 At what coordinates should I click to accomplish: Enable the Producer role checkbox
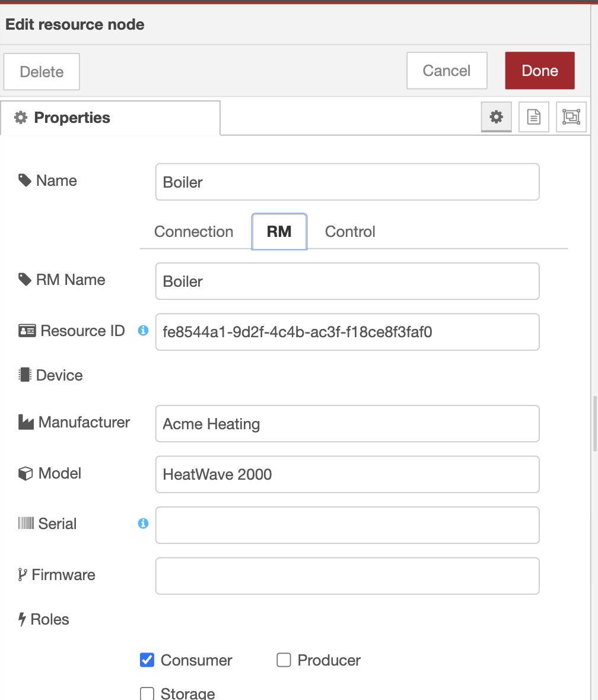(284, 660)
